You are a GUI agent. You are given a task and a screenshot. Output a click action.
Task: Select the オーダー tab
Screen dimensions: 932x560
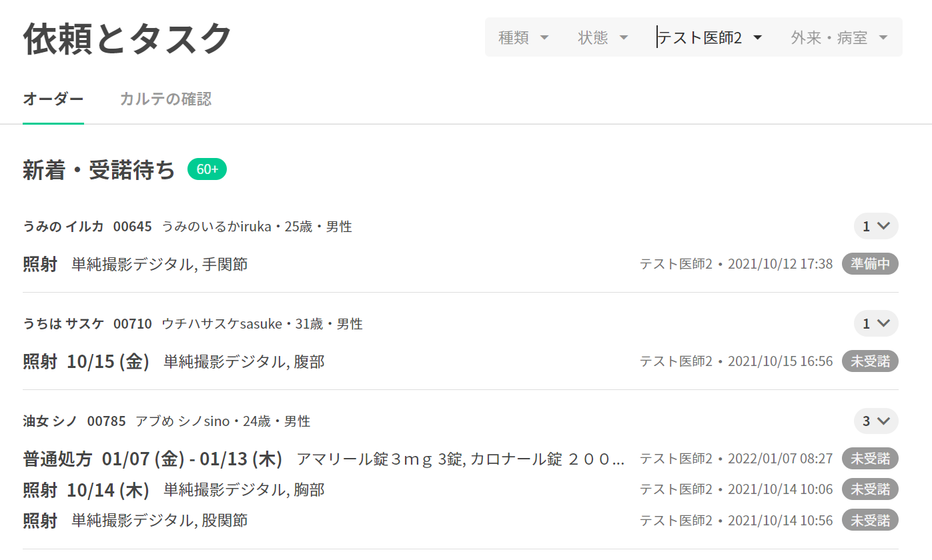[53, 99]
